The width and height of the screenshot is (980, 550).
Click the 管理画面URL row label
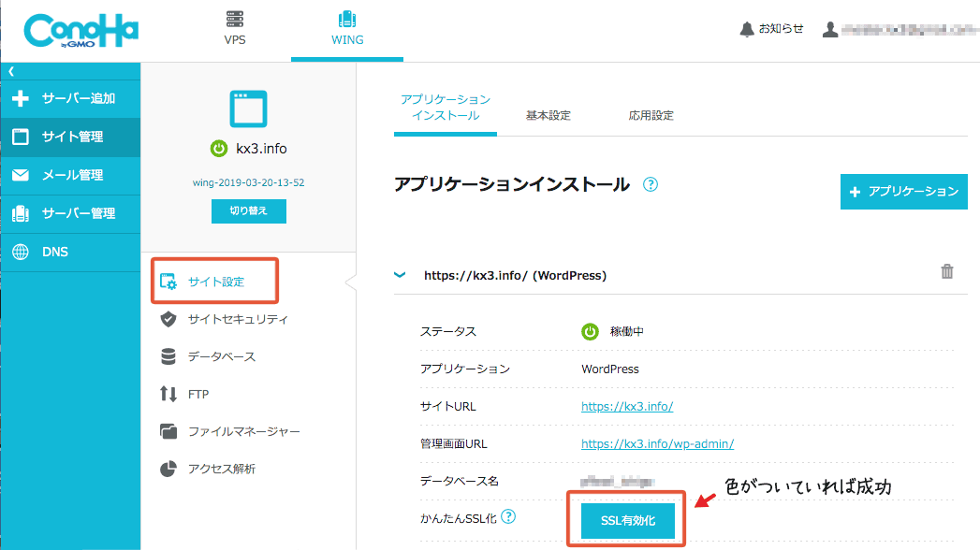(454, 444)
